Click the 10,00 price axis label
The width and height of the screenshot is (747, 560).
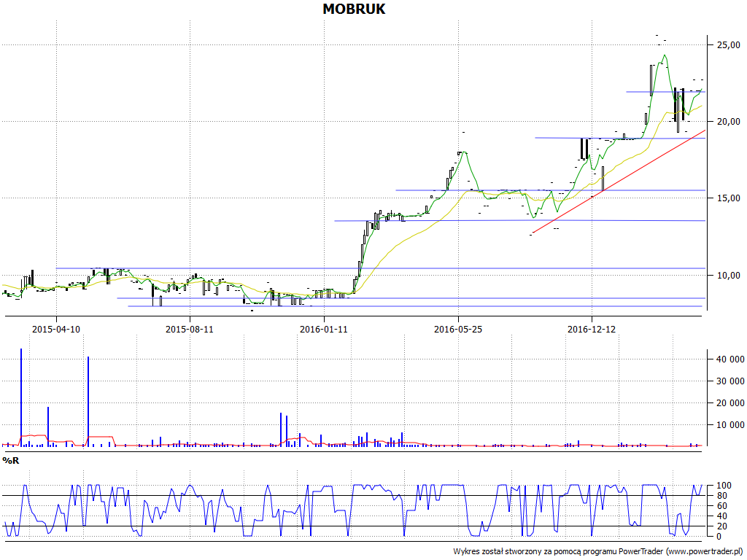[x=729, y=275]
